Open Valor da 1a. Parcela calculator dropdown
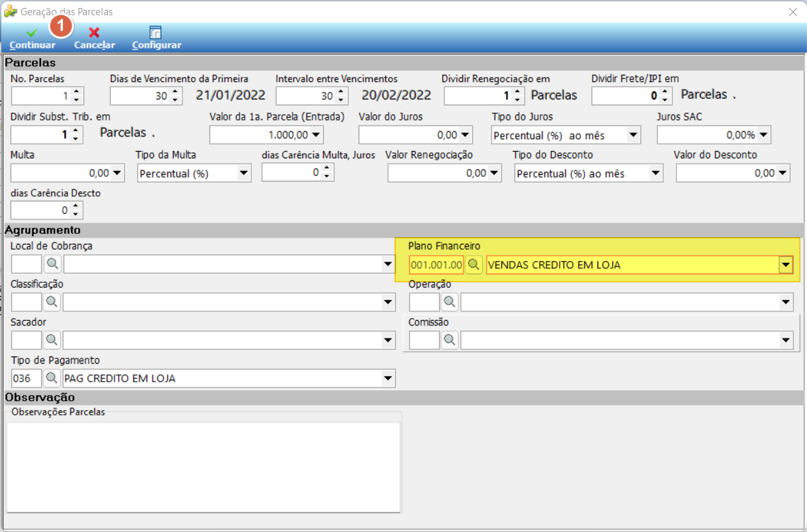Image resolution: width=807 pixels, height=532 pixels. (x=316, y=135)
